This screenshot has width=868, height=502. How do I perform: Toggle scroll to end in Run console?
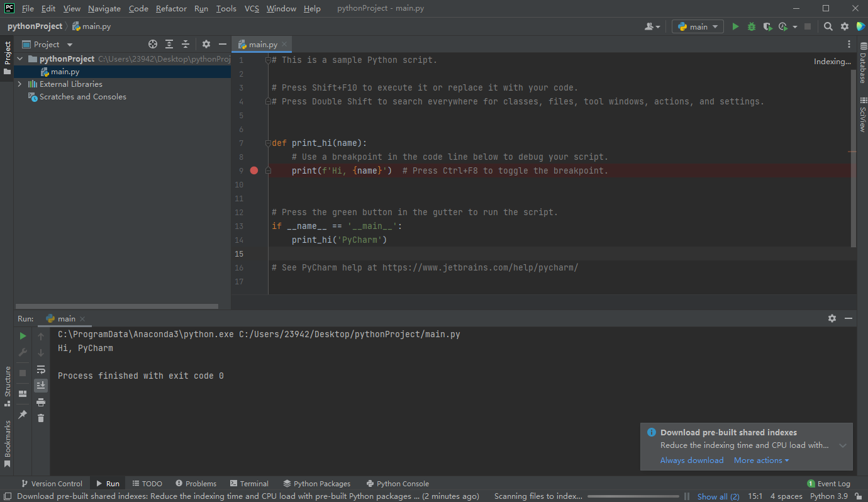click(x=41, y=385)
